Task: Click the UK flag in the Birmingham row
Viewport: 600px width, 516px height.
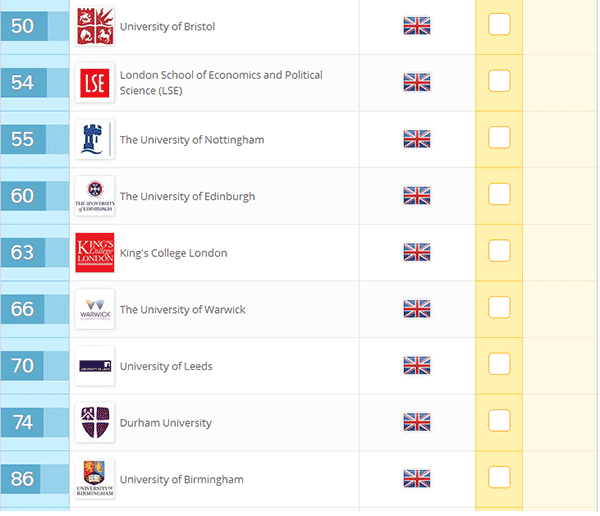Action: [x=416, y=479]
